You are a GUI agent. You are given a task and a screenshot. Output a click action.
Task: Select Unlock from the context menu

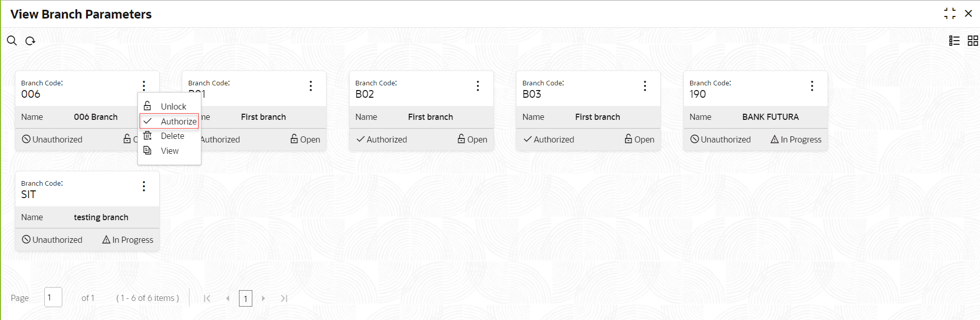[173, 106]
